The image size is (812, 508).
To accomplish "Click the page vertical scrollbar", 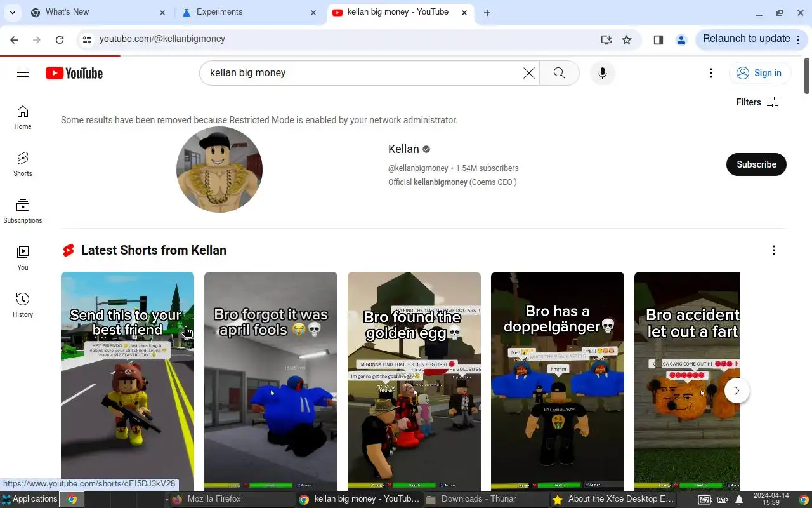I will pyautogui.click(x=807, y=76).
